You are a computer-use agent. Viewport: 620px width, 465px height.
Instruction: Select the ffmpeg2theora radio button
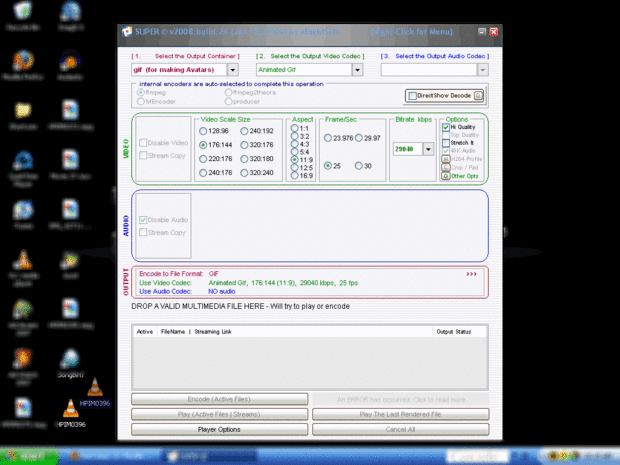tap(228, 92)
